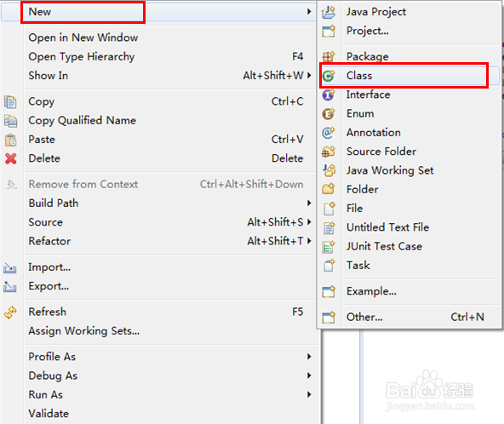Click the Task icon

click(329, 266)
